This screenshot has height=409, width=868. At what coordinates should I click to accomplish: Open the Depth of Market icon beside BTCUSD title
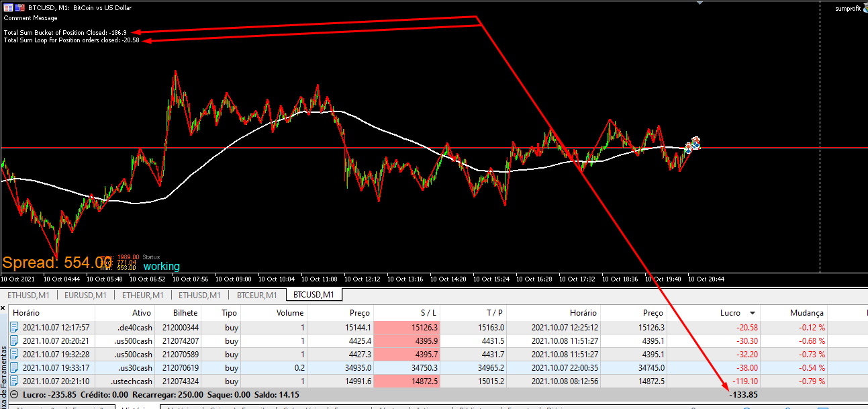click(x=8, y=8)
